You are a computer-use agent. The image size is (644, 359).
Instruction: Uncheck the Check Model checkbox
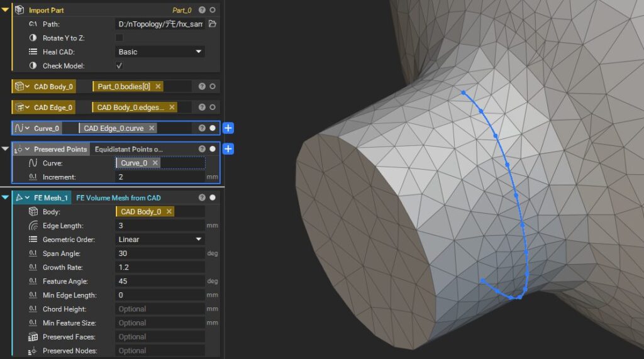click(119, 65)
